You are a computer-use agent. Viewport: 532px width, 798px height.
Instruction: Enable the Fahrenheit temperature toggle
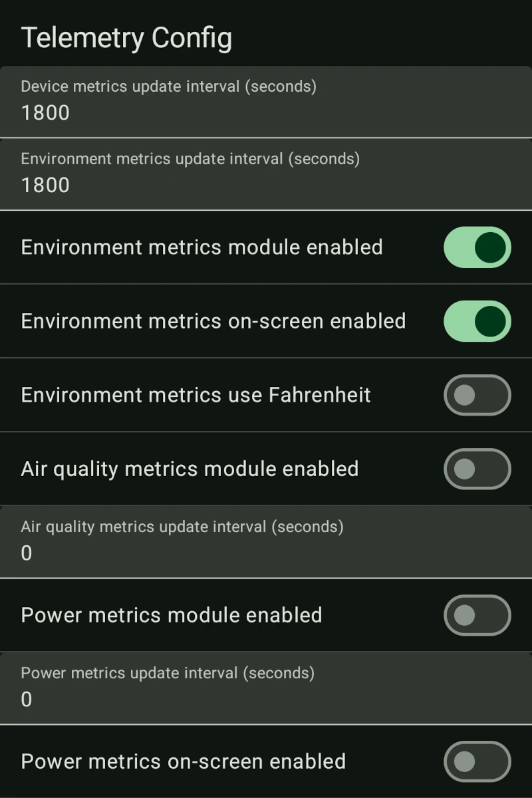477,395
